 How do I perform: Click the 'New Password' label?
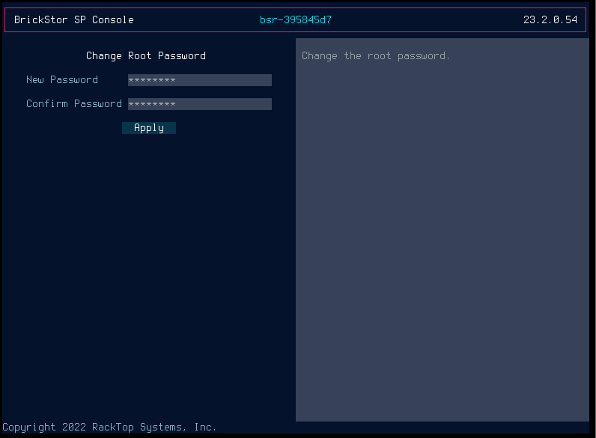tap(62, 80)
